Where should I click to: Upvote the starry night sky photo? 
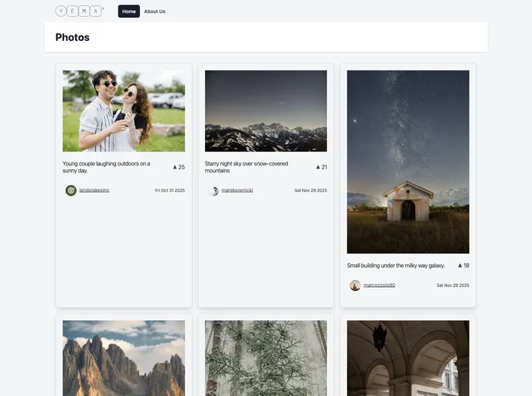320,167
